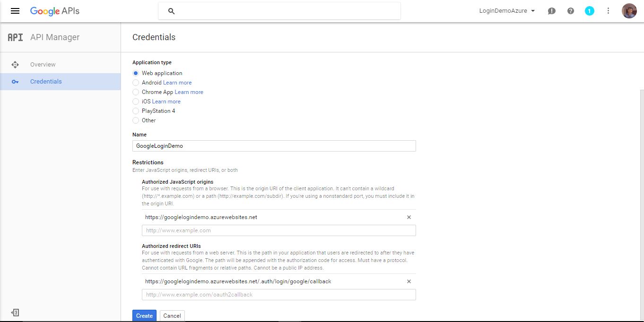Click the new JavaScript origin input field
Screen dimensions: 644x322
point(279,230)
